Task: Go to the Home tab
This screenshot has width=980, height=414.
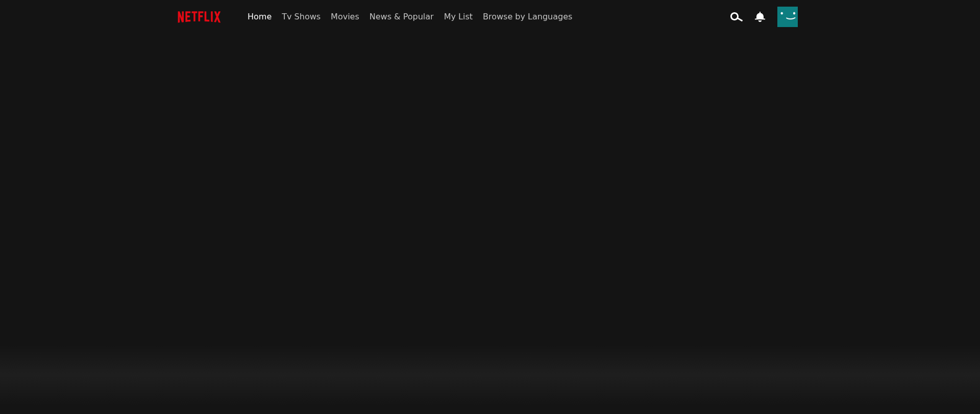Action: pyautogui.click(x=259, y=17)
